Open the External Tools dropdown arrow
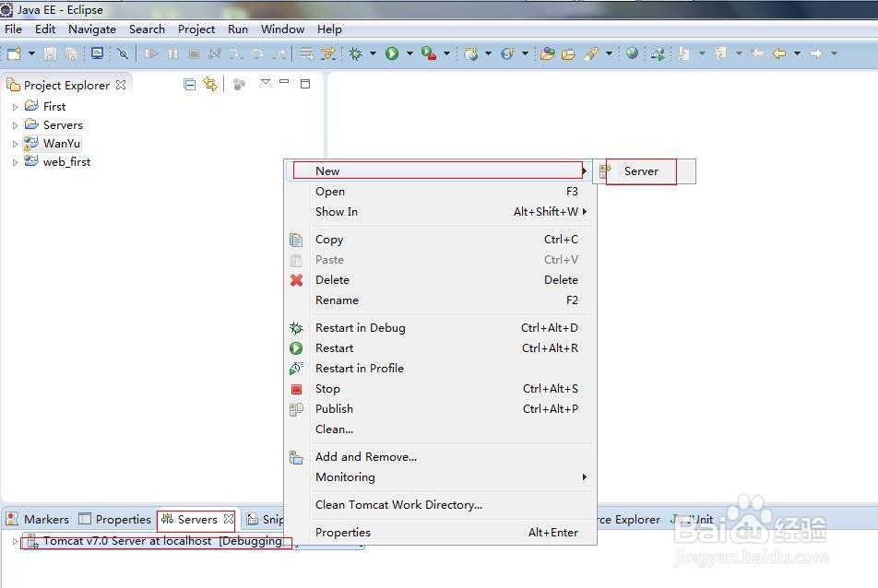Screen dimensions: 878x588 point(446,53)
